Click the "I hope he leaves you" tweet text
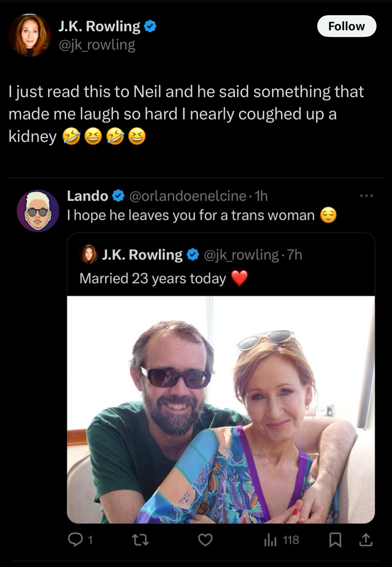Image resolution: width=392 pixels, height=567 pixels. pos(191,215)
